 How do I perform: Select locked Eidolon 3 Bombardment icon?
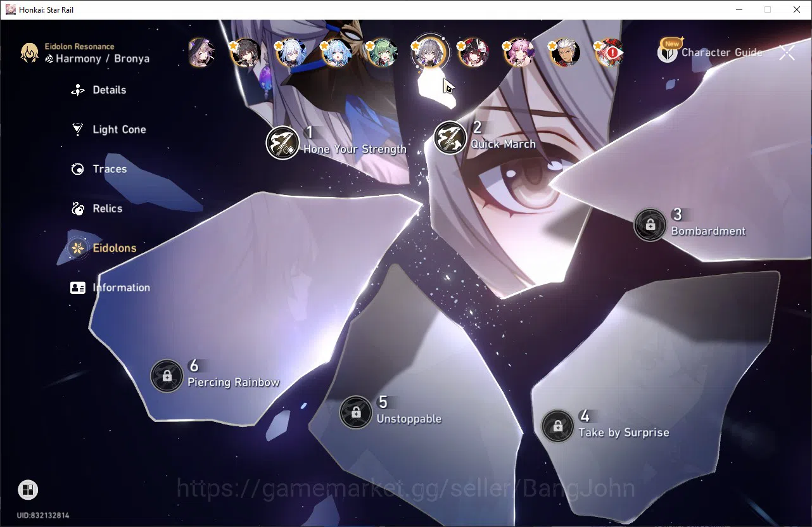pyautogui.click(x=650, y=224)
